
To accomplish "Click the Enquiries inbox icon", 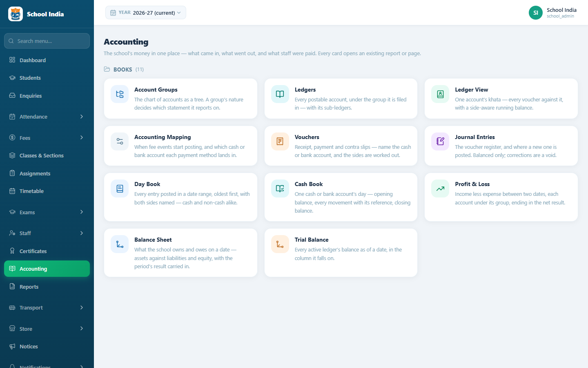I will 12,96.
